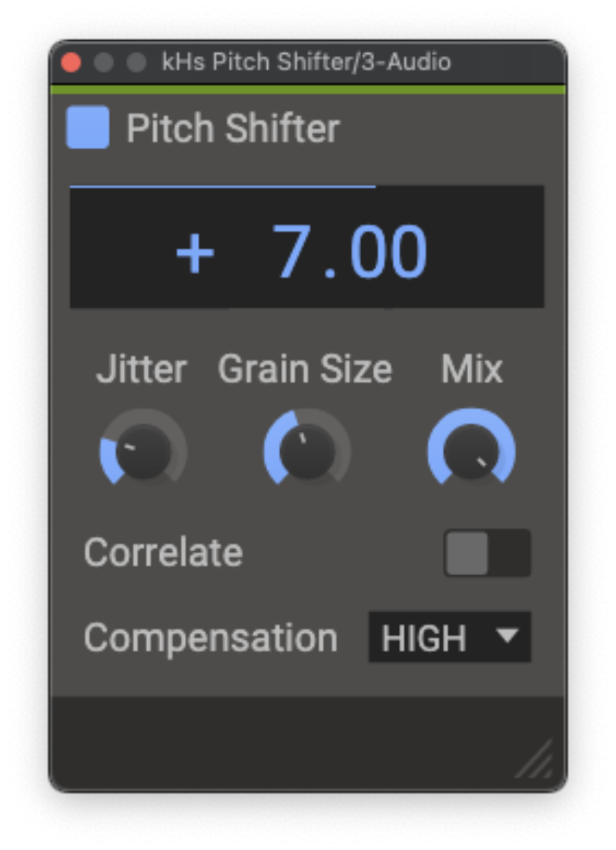Click the Correlate label text
This screenshot has width=616, height=850.
(163, 553)
